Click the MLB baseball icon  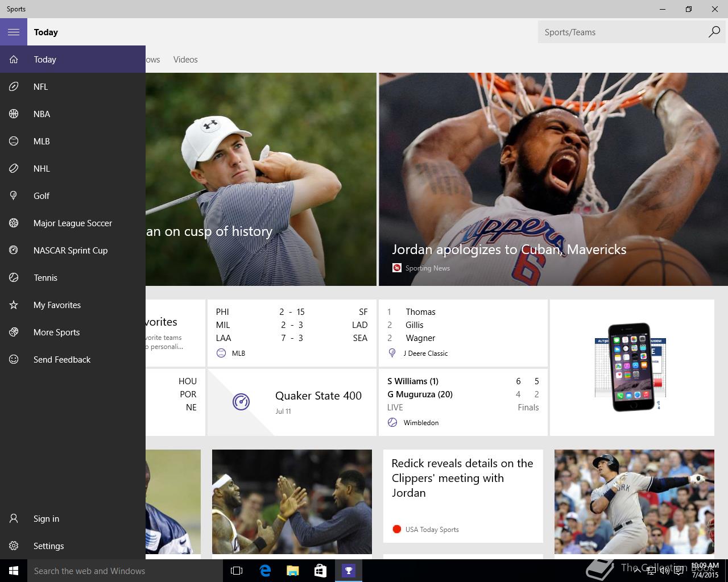14,141
